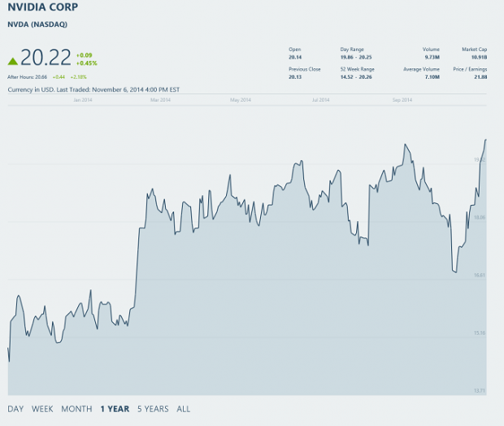Click the current price 20.22
Viewport: 504px width, 426px height.
[x=46, y=58]
